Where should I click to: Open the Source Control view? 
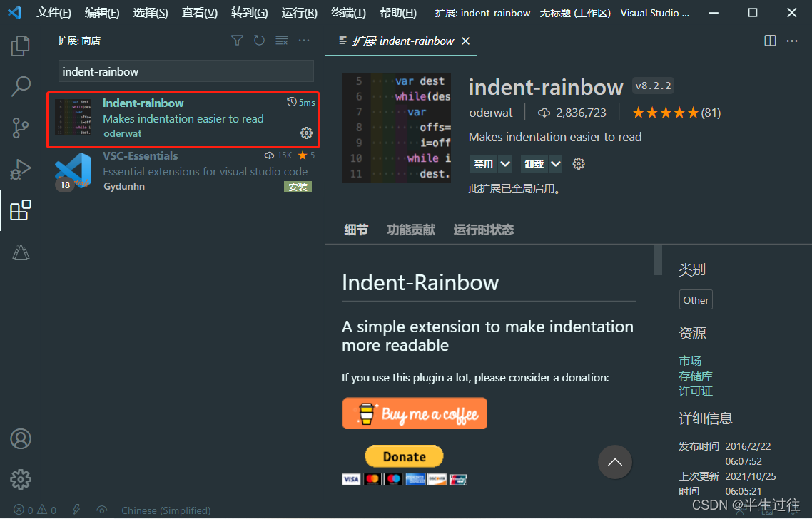(x=20, y=128)
